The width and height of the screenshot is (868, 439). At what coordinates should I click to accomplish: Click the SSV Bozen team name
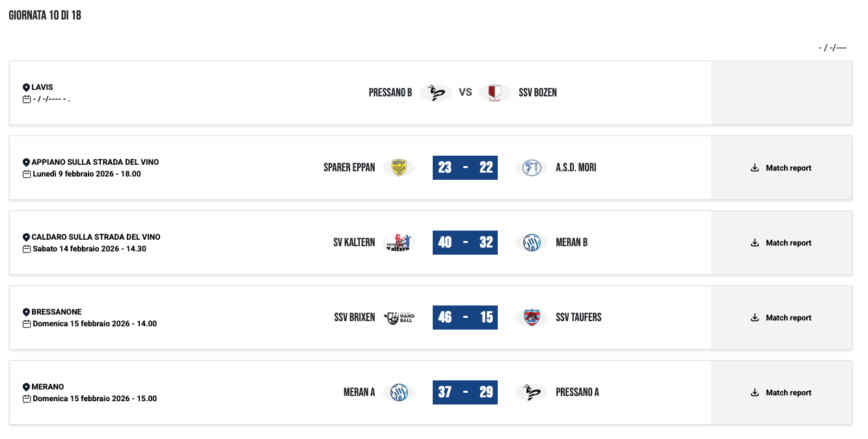[x=537, y=92]
